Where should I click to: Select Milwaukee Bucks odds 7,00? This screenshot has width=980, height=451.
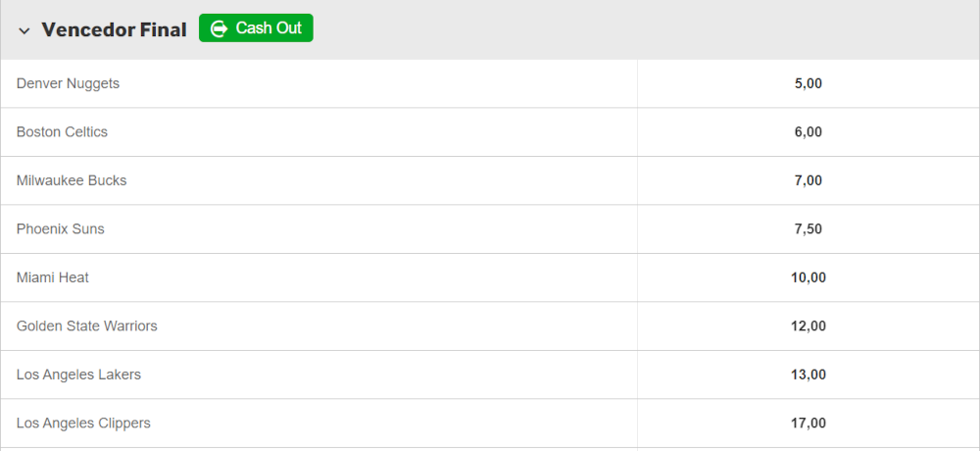[x=808, y=180]
